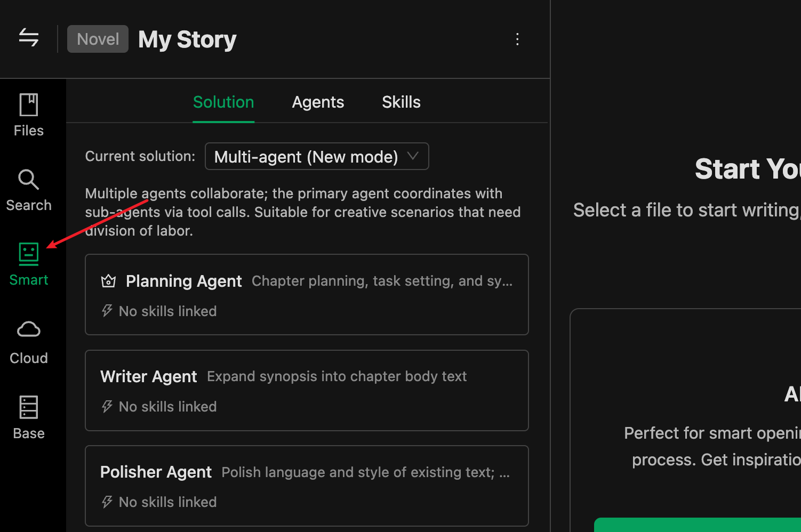This screenshot has height=532, width=801.
Task: Click the Novel tag badge
Action: click(98, 39)
